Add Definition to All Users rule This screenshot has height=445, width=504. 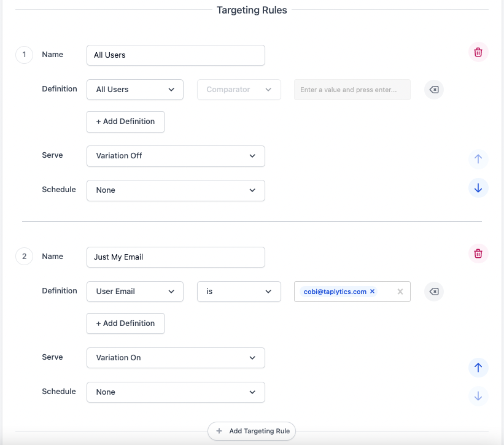tap(125, 122)
